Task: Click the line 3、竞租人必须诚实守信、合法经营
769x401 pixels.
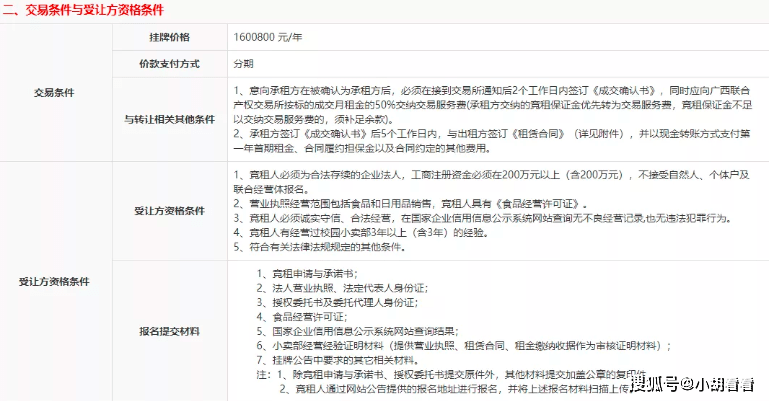Action: click(482, 218)
